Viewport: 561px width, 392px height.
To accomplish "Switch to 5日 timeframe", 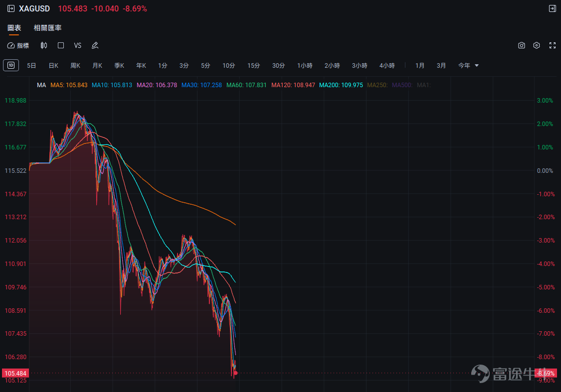I will [x=31, y=65].
